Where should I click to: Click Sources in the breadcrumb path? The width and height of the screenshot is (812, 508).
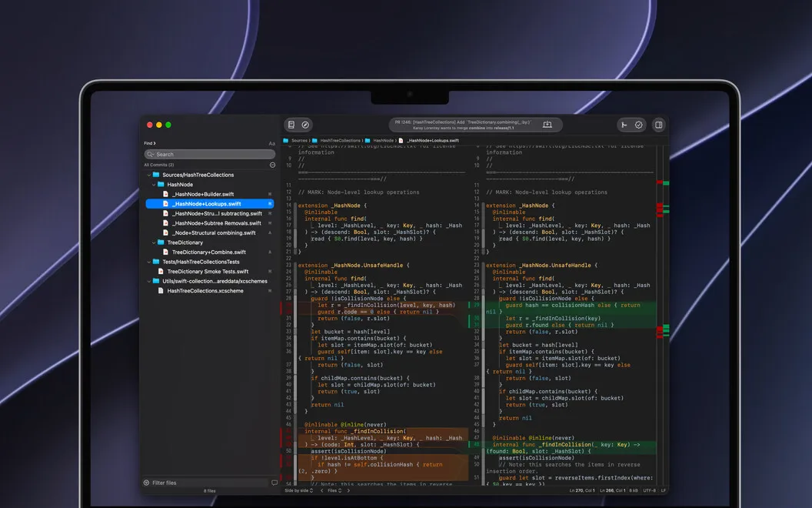point(299,141)
